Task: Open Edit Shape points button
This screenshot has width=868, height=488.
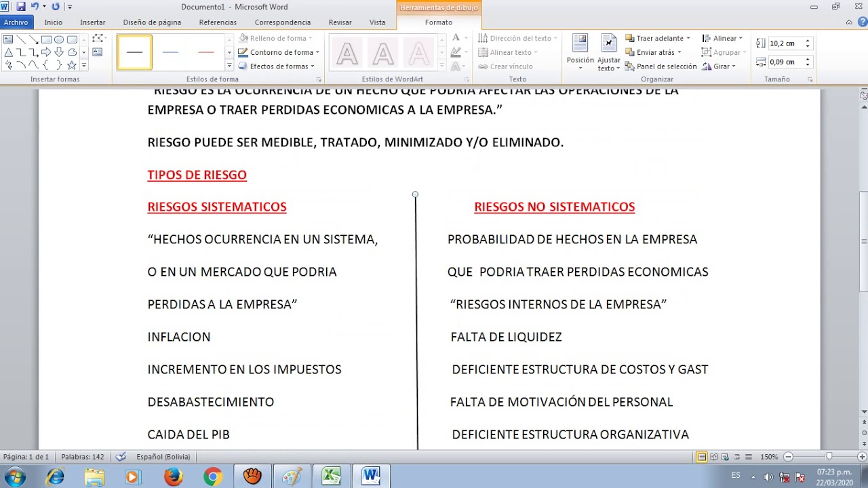Action: pos(99,39)
